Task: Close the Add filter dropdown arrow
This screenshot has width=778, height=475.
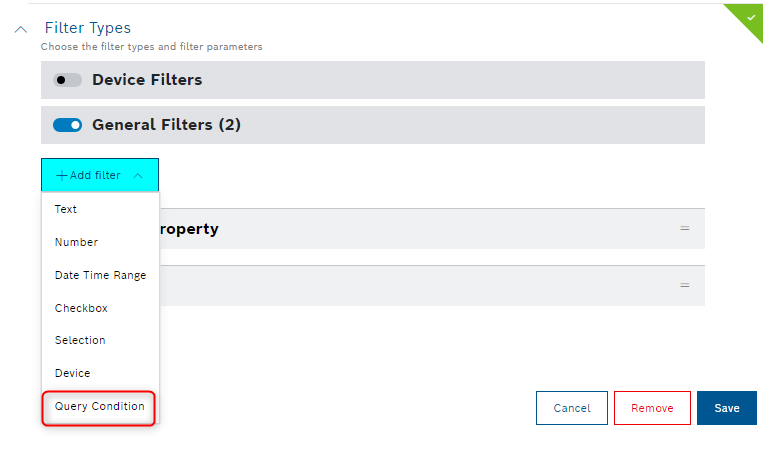Action: [x=138, y=175]
